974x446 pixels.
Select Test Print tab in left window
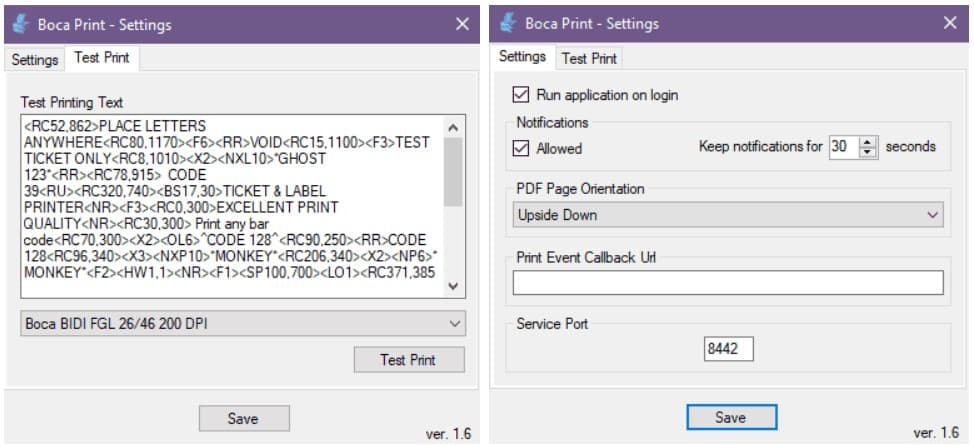[102, 58]
